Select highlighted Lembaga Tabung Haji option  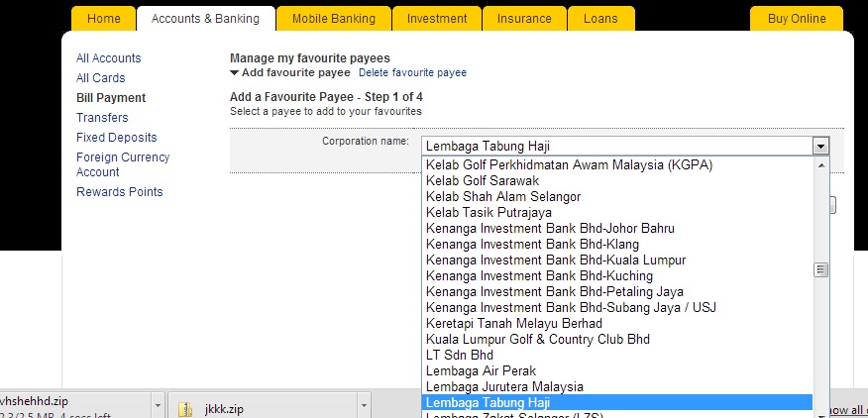617,402
